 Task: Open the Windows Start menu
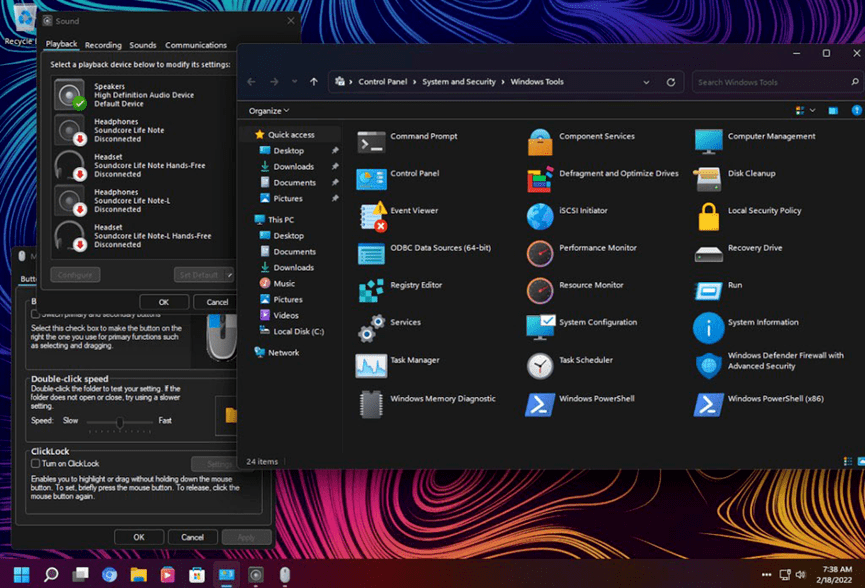[21, 574]
